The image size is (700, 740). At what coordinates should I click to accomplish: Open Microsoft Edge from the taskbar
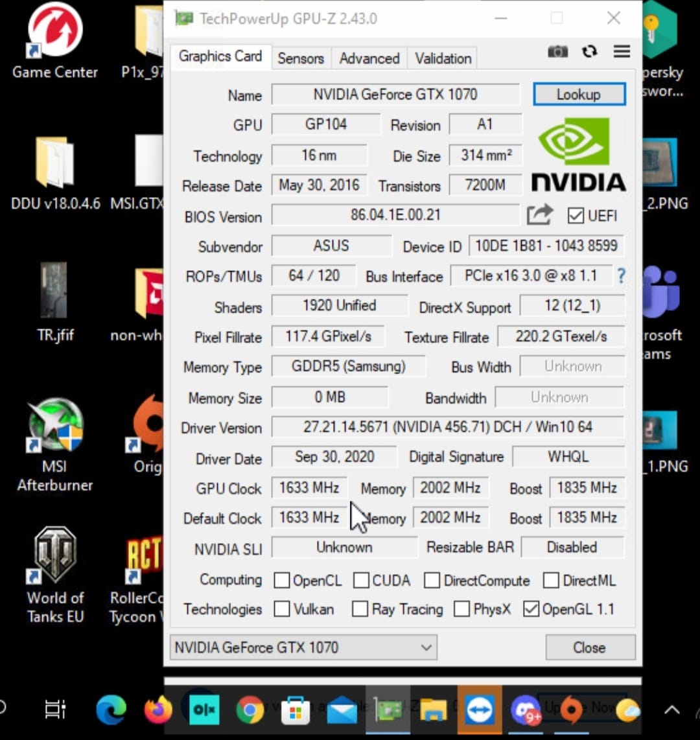111,710
